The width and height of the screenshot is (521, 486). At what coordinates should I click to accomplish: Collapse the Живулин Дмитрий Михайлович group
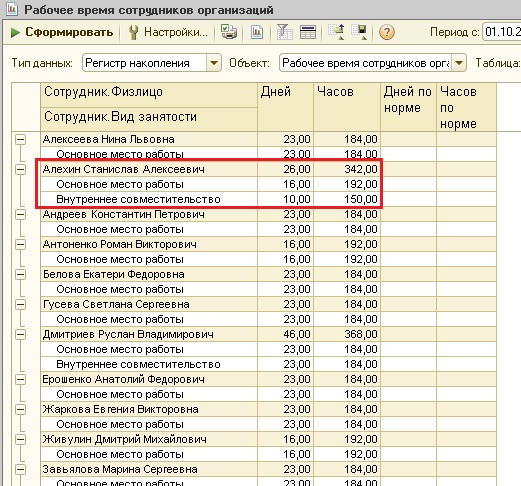tap(20, 439)
